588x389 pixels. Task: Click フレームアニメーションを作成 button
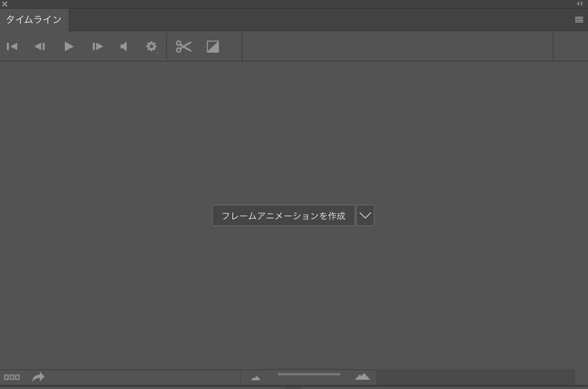(x=283, y=215)
